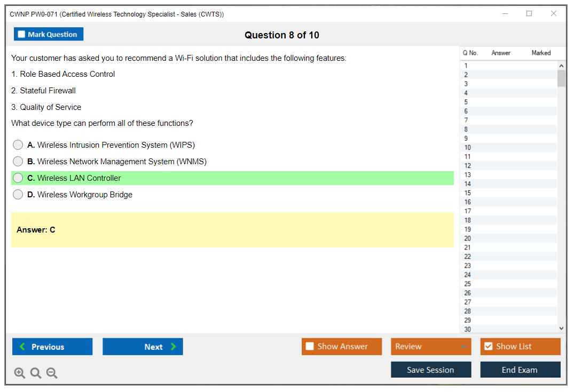
Task: Open the Review dropdown menu
Action: [x=430, y=347]
